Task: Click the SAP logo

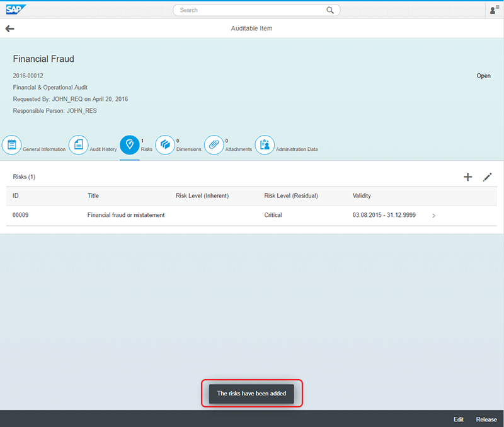Action: [x=17, y=9]
